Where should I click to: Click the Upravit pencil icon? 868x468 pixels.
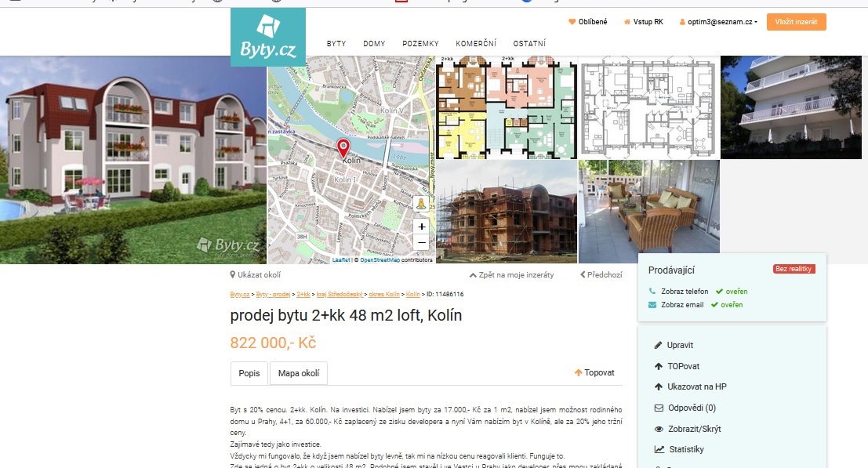click(658, 345)
